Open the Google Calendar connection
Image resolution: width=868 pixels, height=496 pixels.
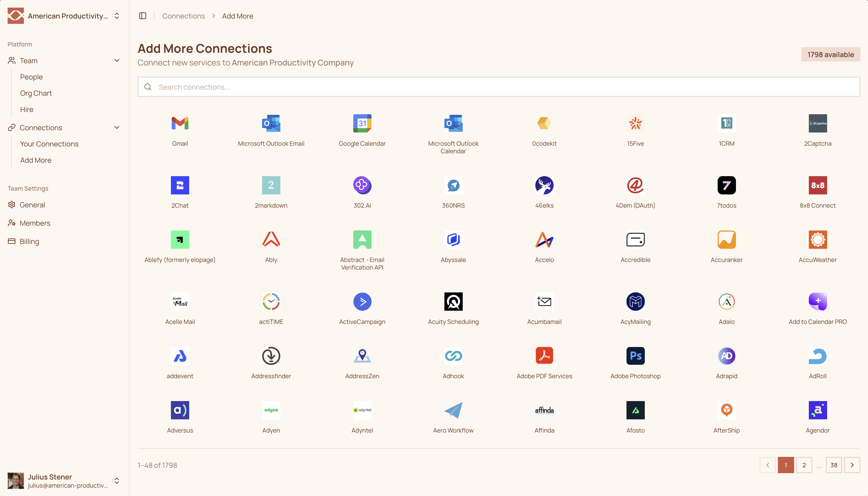pyautogui.click(x=362, y=123)
